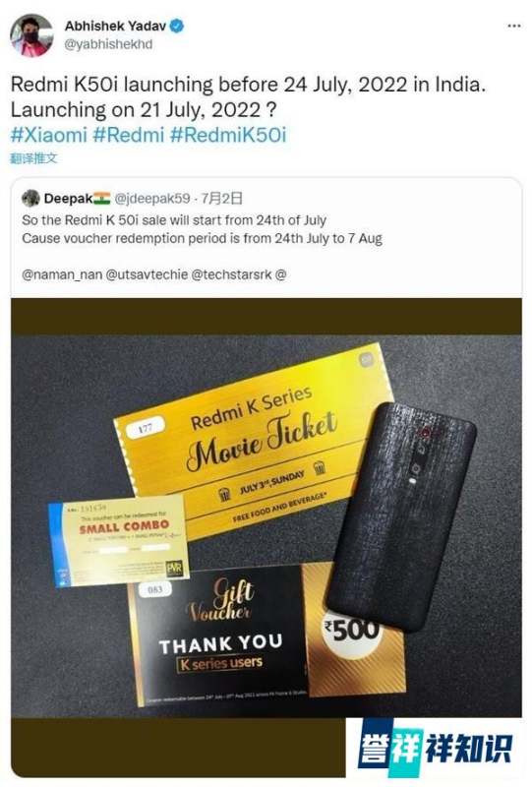Click the Deepak display name
This screenshot has height=787, width=532.
point(68,199)
